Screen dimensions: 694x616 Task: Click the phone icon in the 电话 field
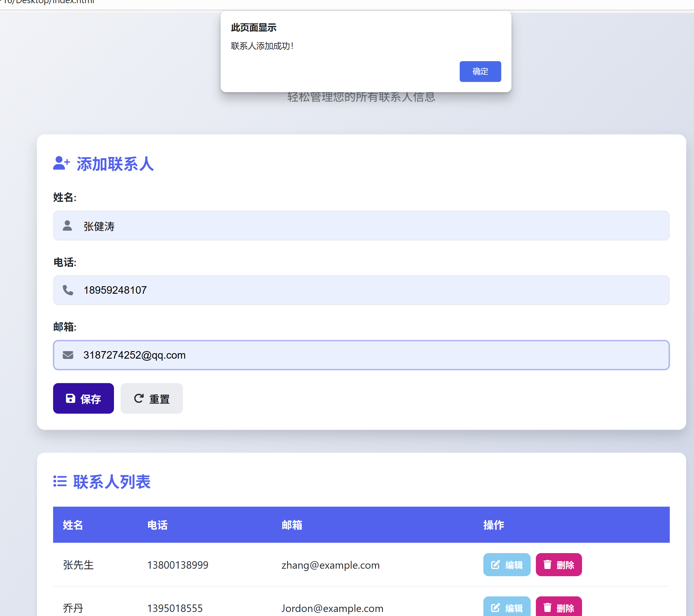[68, 290]
